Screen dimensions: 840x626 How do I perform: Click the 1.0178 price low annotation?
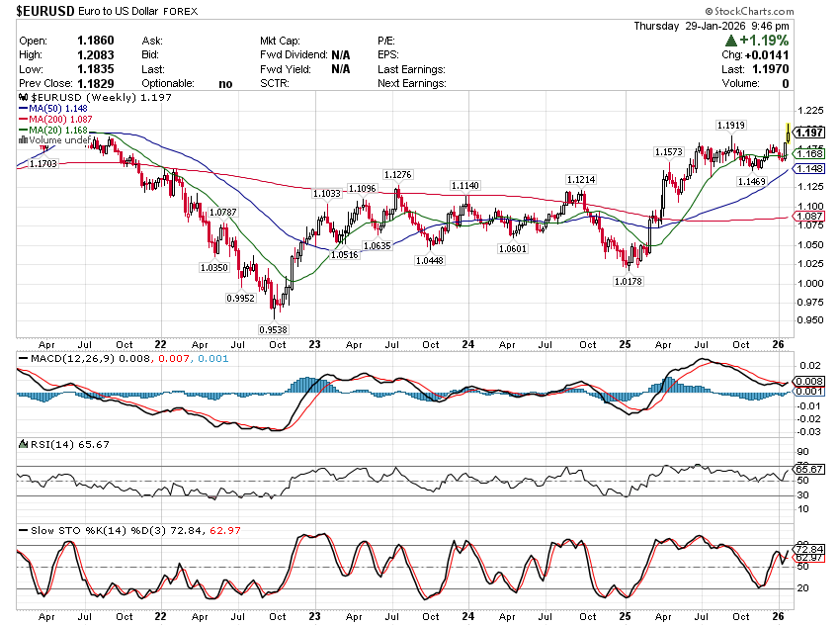point(628,282)
